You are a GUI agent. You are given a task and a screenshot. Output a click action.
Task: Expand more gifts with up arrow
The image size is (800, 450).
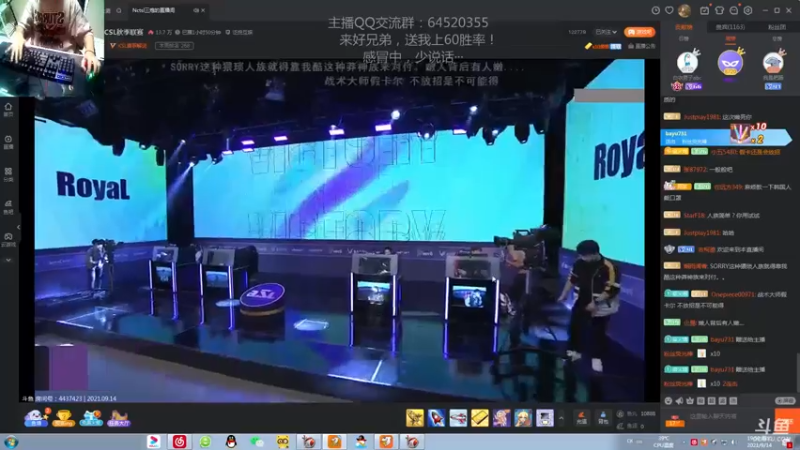point(561,418)
